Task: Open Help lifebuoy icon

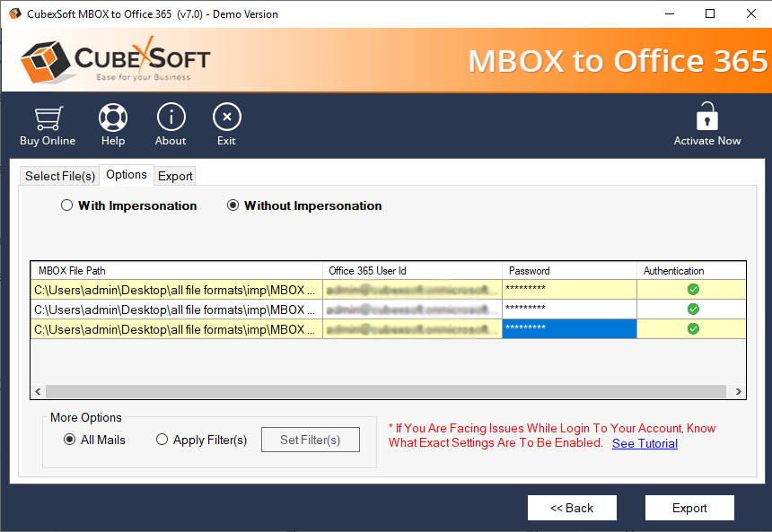Action: pyautogui.click(x=113, y=118)
